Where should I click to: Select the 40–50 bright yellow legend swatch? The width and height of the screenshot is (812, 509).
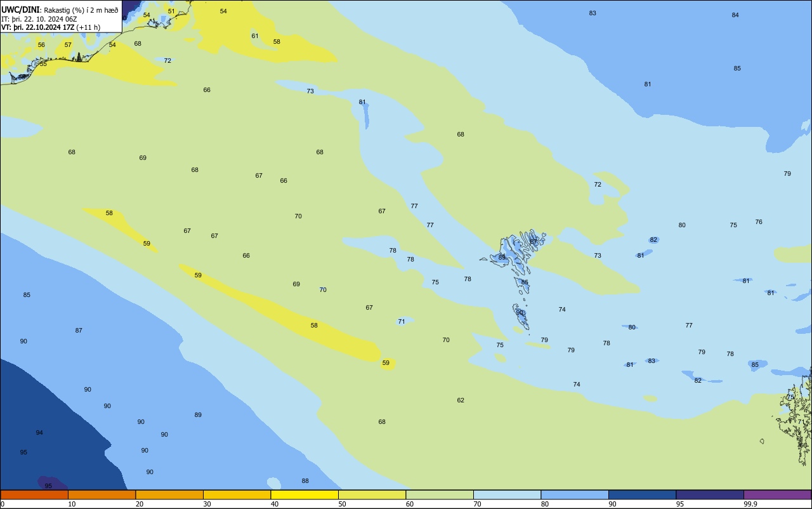[304, 494]
